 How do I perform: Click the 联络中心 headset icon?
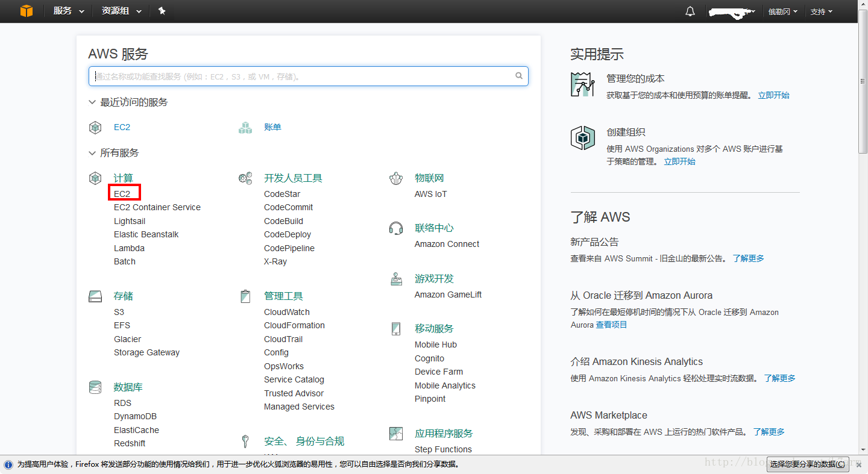396,228
